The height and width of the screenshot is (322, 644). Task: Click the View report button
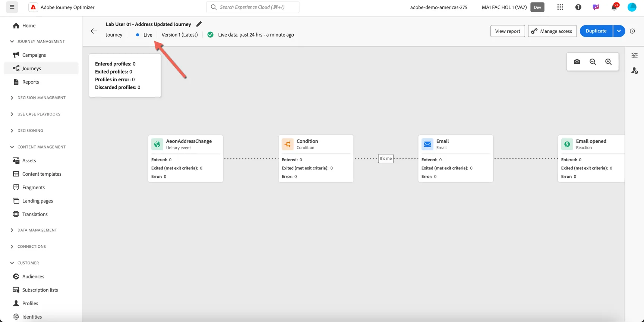tap(508, 31)
